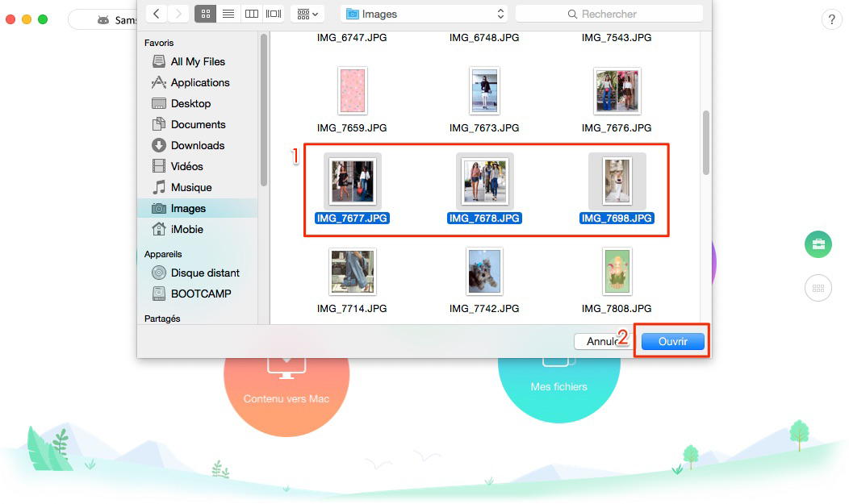The image size is (849, 504).
Task: Navigate back with the back arrow
Action: 155,14
